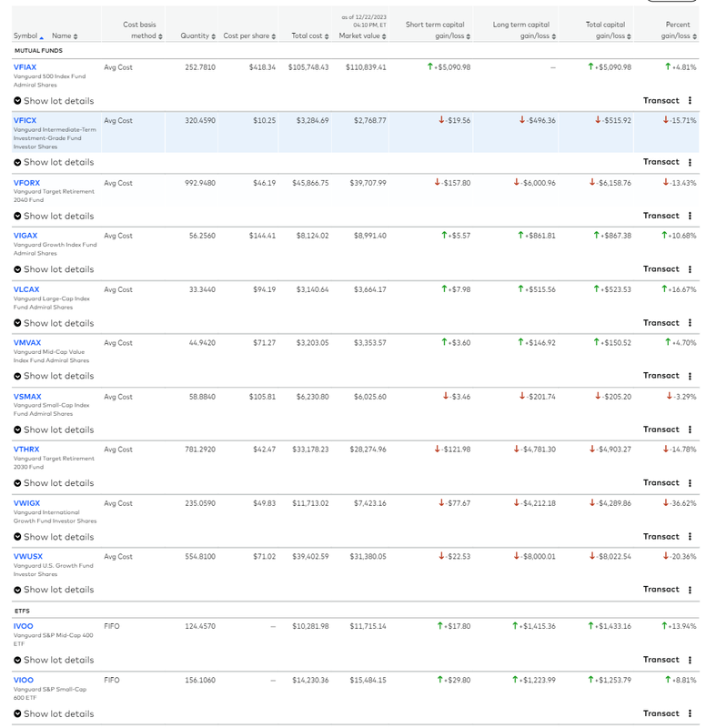Click Transact for VTHRX
Image resolution: width=706 pixels, height=728 pixels.
click(x=661, y=483)
